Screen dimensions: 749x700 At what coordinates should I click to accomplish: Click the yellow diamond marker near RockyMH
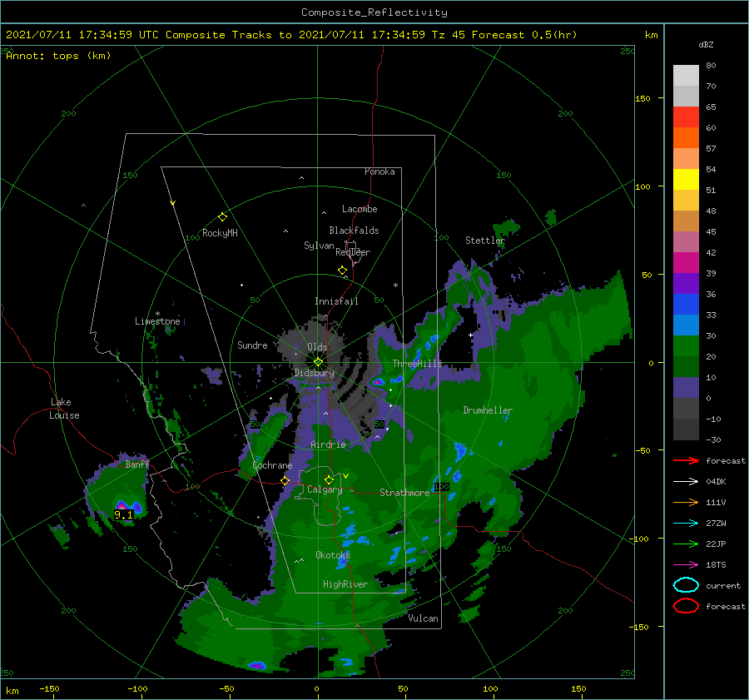pos(222,217)
